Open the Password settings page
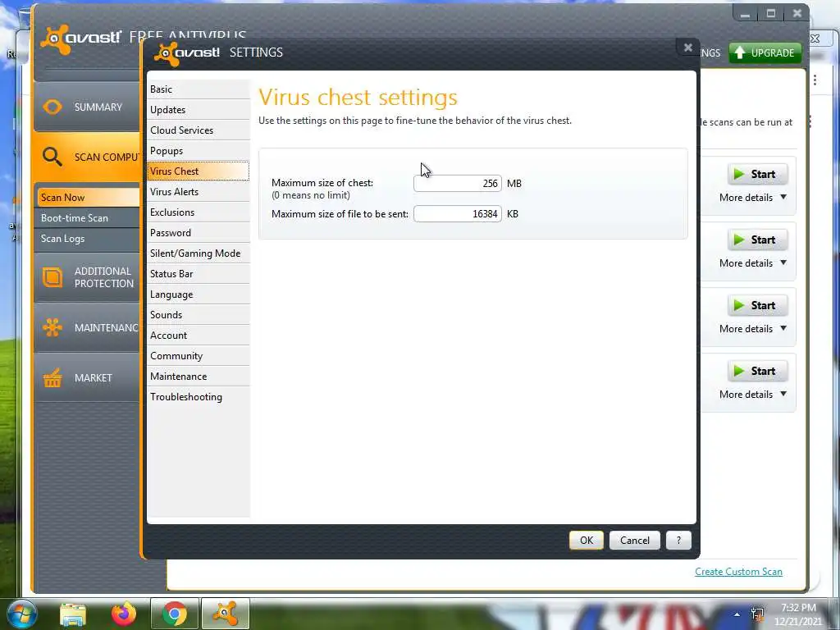 [x=199, y=232]
